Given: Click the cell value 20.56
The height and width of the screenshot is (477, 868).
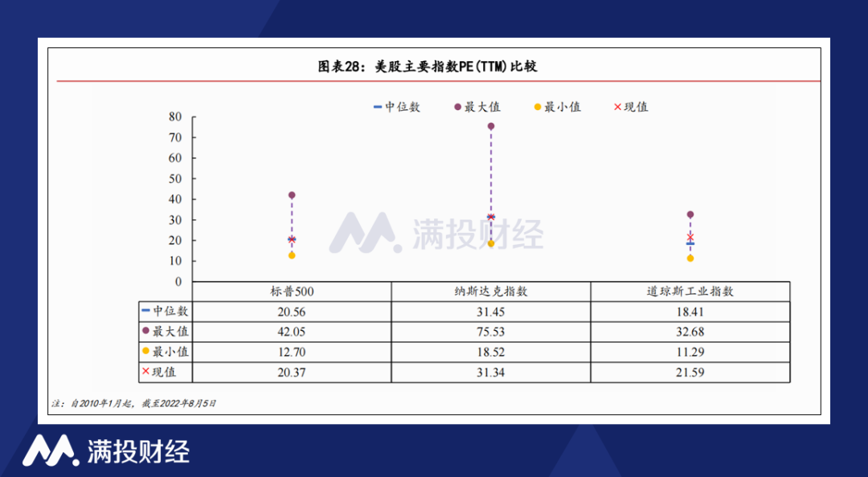Looking at the screenshot, I should click(x=292, y=312).
